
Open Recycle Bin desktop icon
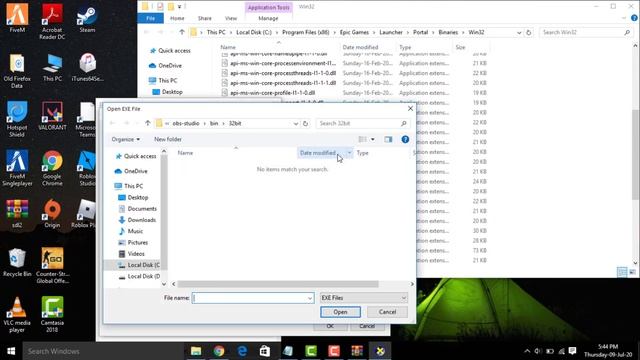coord(17,262)
